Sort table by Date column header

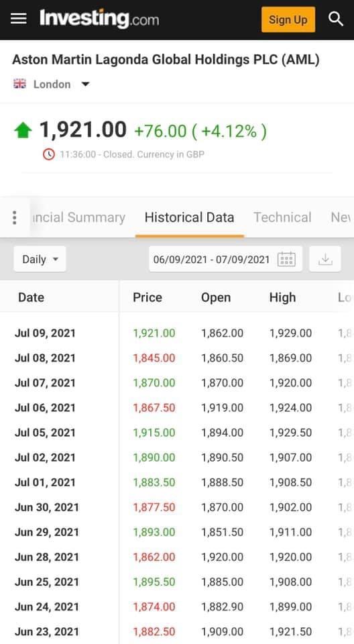click(x=32, y=297)
